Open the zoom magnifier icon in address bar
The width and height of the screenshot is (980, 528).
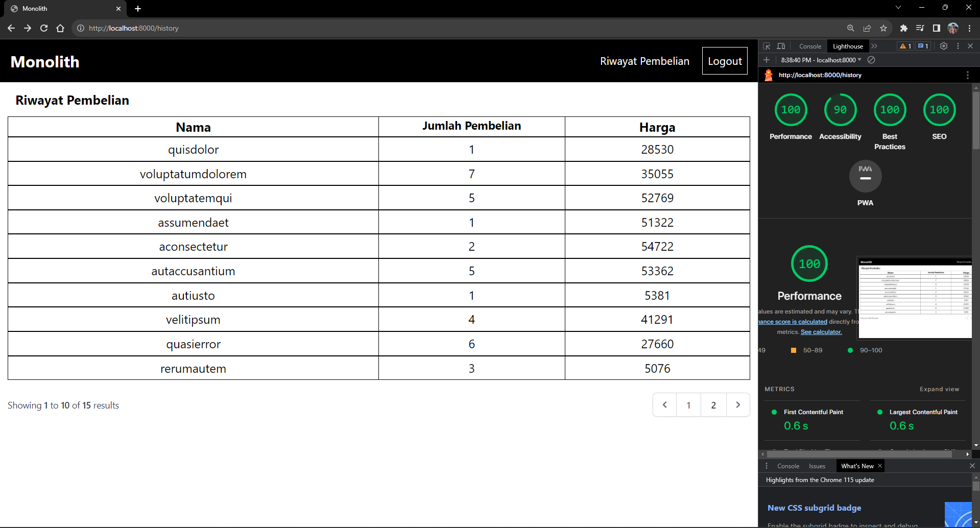coord(850,28)
